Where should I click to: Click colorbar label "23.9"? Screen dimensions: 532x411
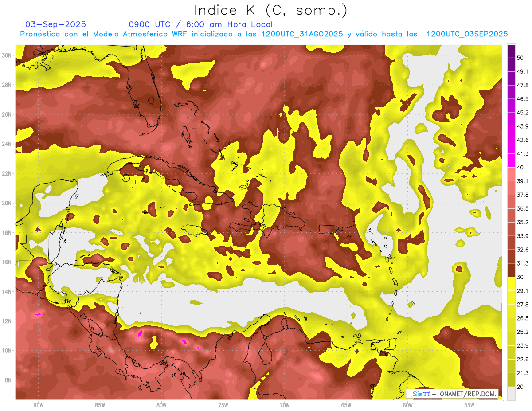523,345
